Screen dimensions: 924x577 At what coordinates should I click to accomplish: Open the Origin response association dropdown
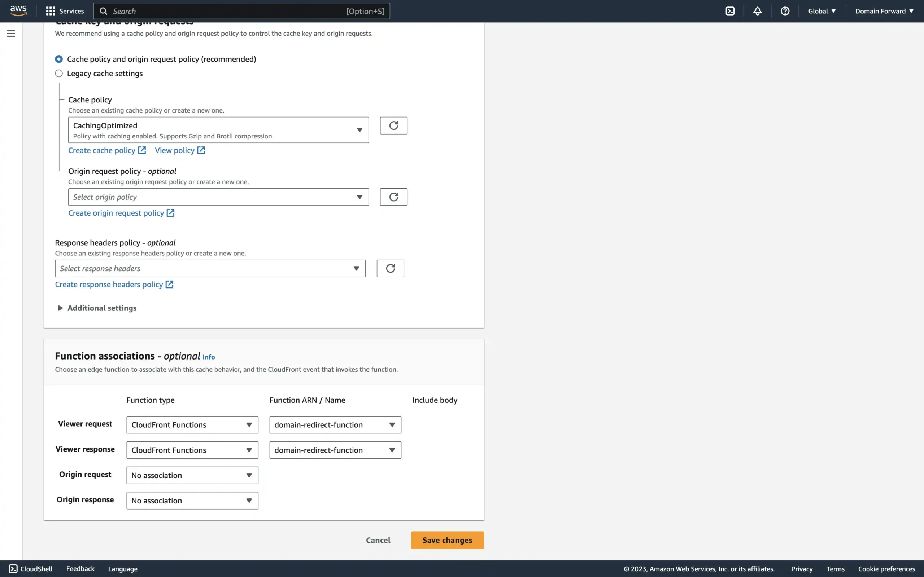coord(192,500)
